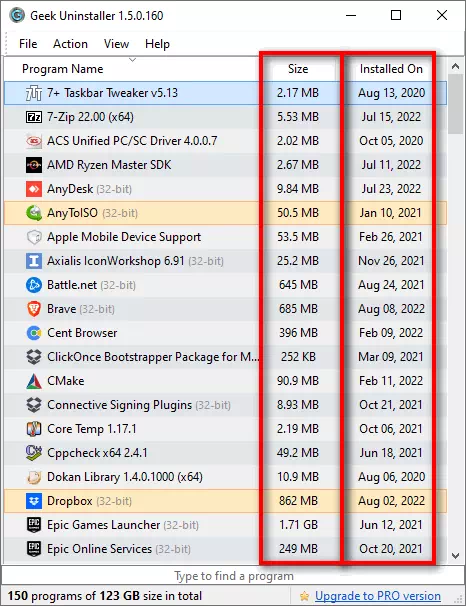The width and height of the screenshot is (466, 606).
Task: Select Connective Signing Plugins name
Action: click(x=119, y=405)
